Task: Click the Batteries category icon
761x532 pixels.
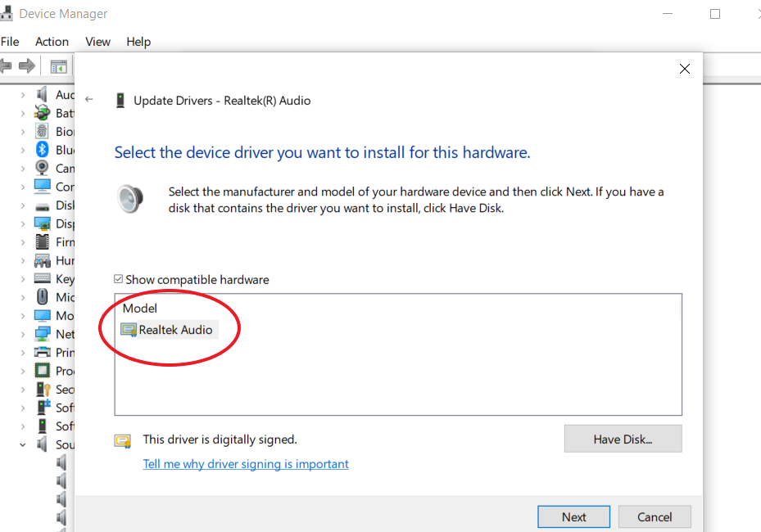Action: (43, 112)
